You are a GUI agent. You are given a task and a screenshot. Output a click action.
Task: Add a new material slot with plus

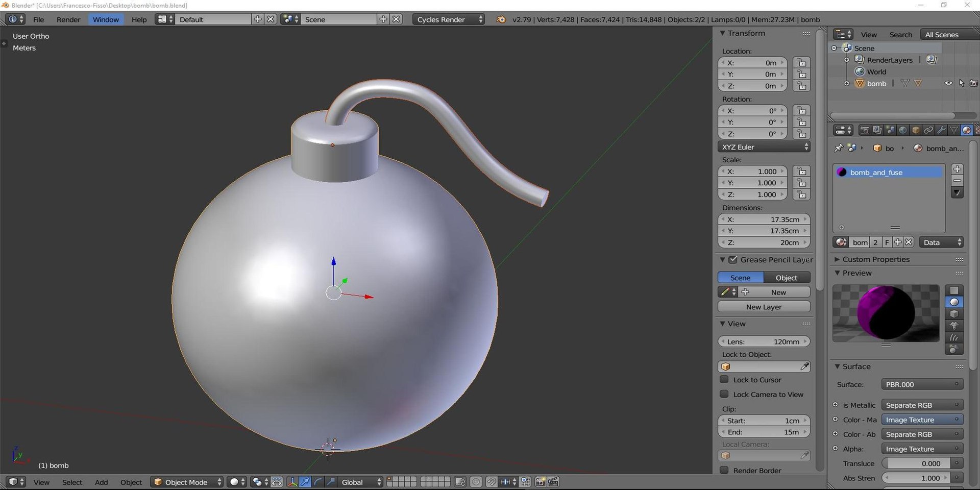(957, 169)
